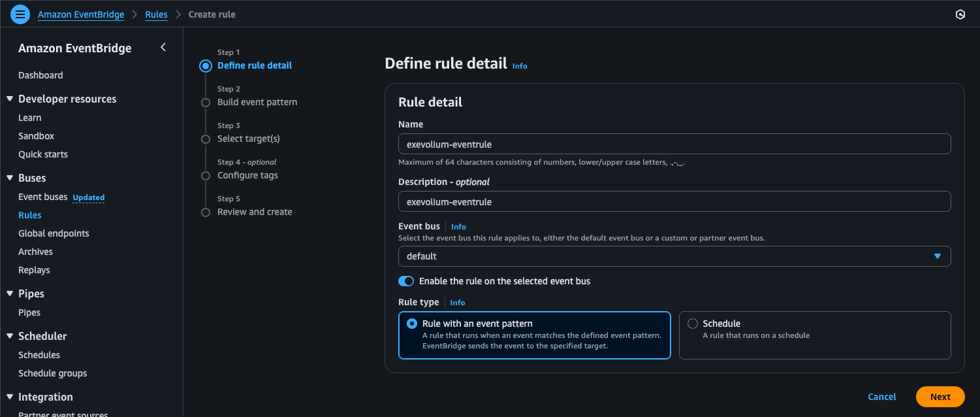Select Rule with an event pattern option
The image size is (980, 417).
coord(412,324)
